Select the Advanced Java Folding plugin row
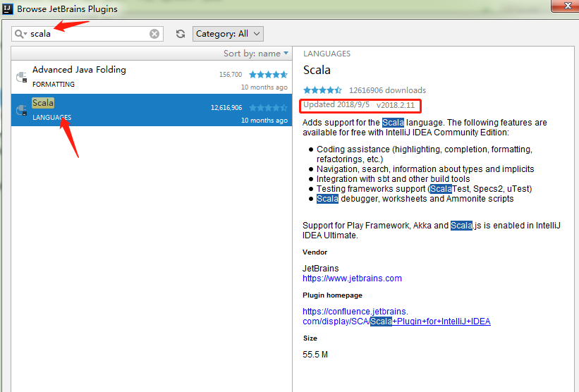579x392 pixels. 152,77
